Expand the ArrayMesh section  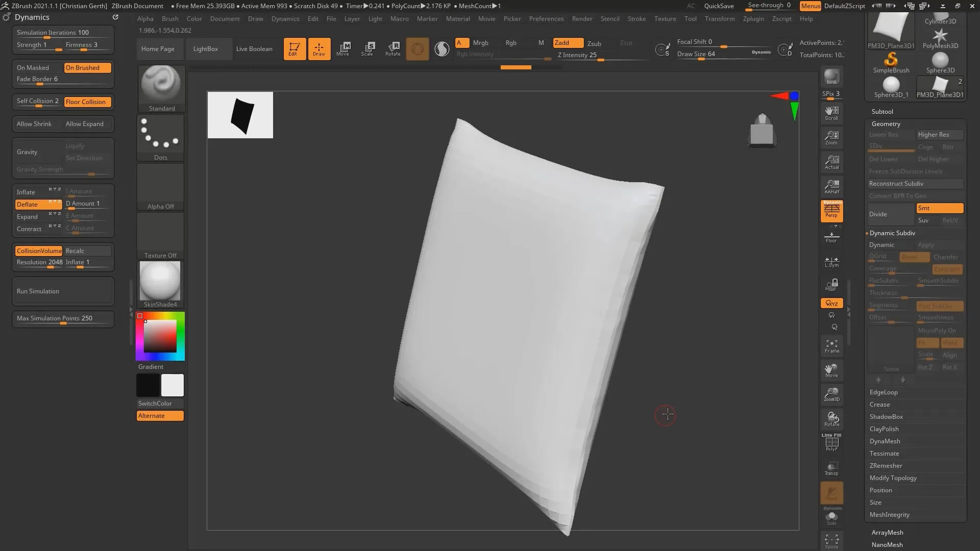887,533
